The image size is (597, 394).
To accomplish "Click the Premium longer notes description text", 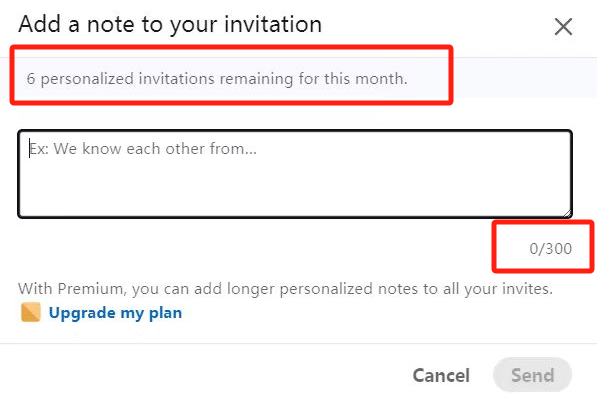I will (x=285, y=289).
